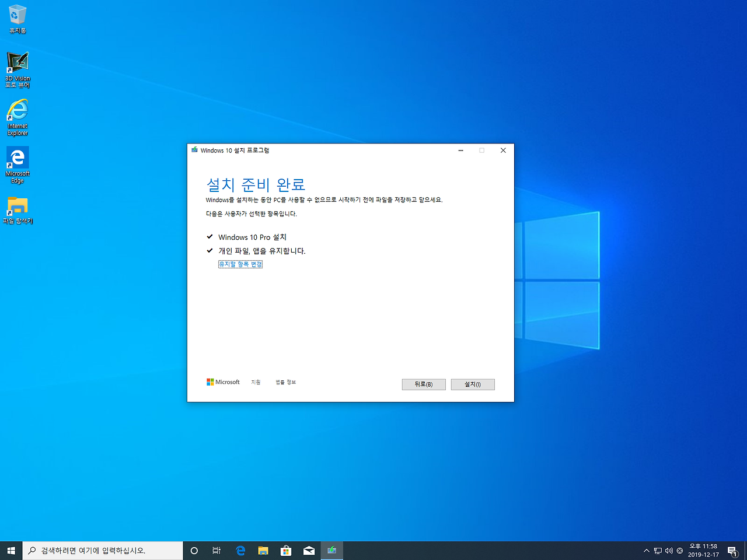The image size is (747, 560).
Task: Click the Microsoft logo in setup dialog
Action: pyautogui.click(x=223, y=382)
